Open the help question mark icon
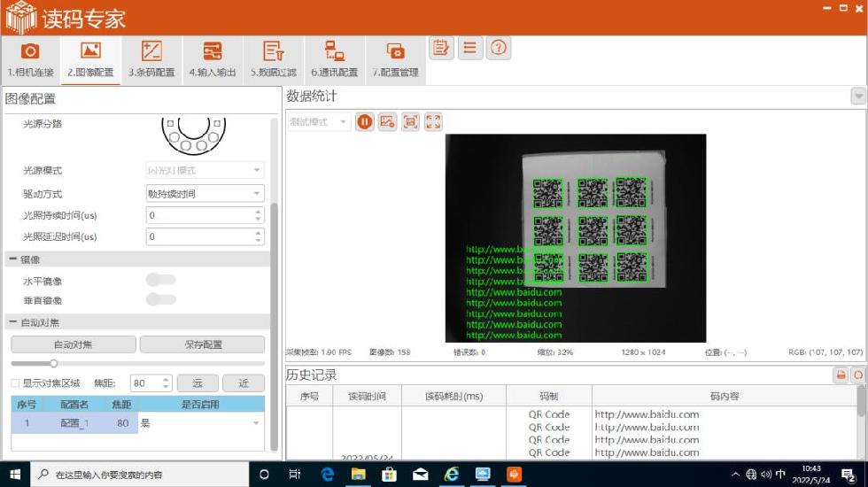The height and width of the screenshot is (487, 868). pos(499,48)
